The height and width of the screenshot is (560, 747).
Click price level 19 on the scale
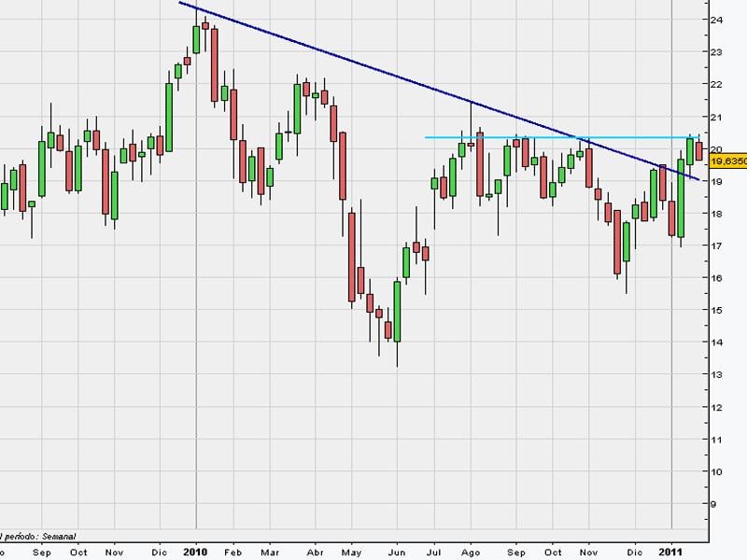(x=716, y=181)
